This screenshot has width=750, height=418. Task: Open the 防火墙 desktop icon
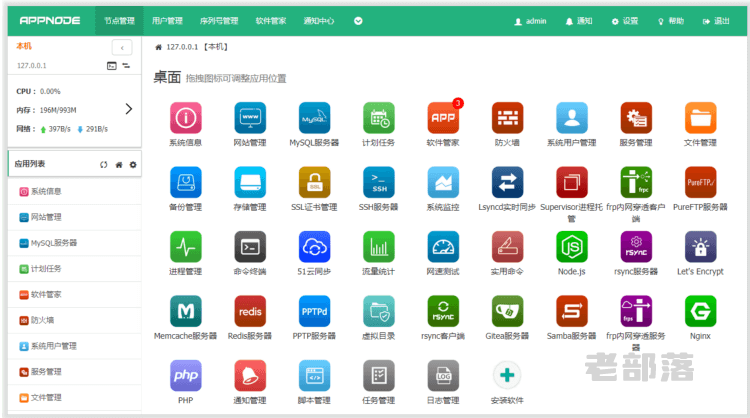[x=507, y=118]
